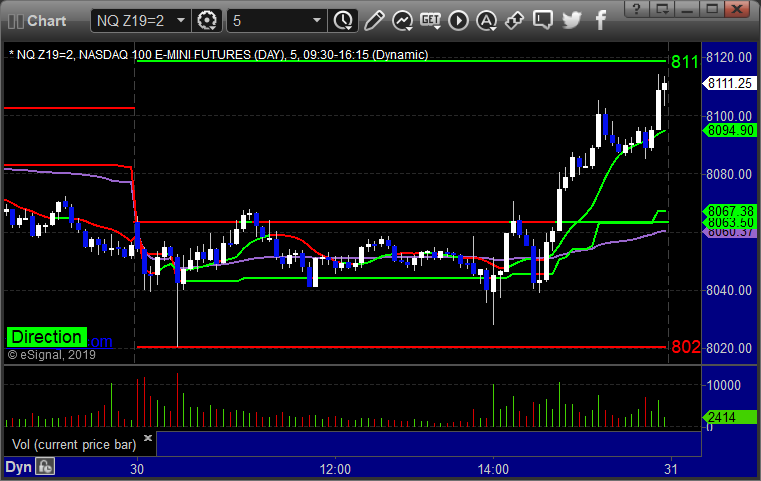Open the comment speech bubble icon

point(543,21)
